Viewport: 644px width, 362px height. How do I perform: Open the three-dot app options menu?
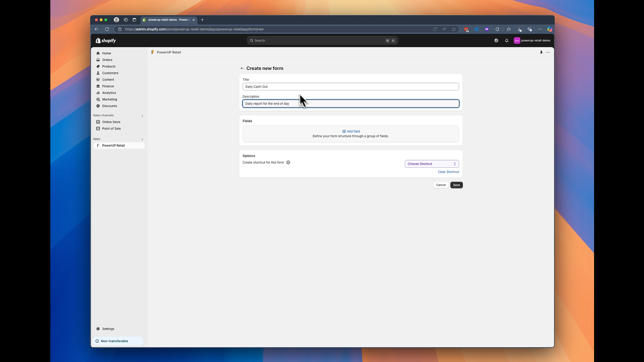pos(548,52)
